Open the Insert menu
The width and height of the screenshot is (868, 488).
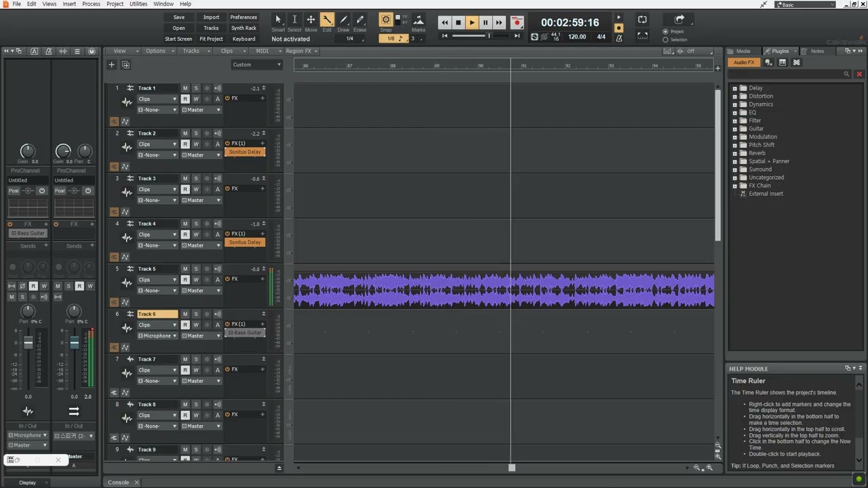point(69,4)
